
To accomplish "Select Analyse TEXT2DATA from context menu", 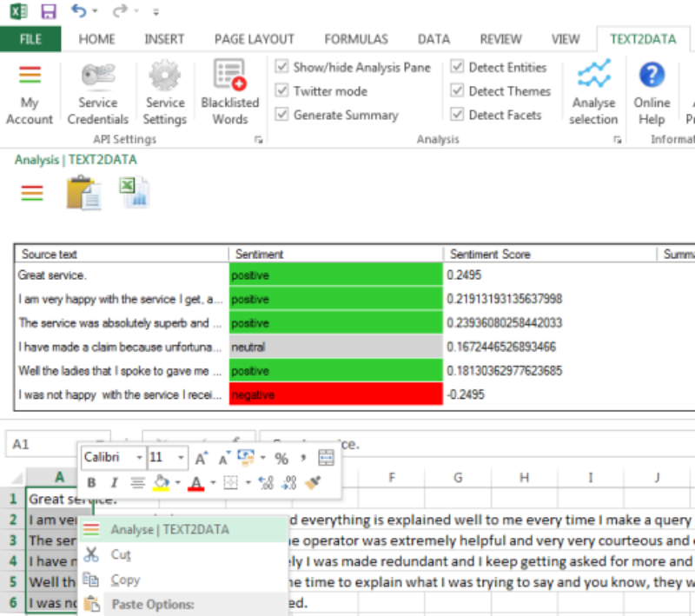I will [x=172, y=528].
